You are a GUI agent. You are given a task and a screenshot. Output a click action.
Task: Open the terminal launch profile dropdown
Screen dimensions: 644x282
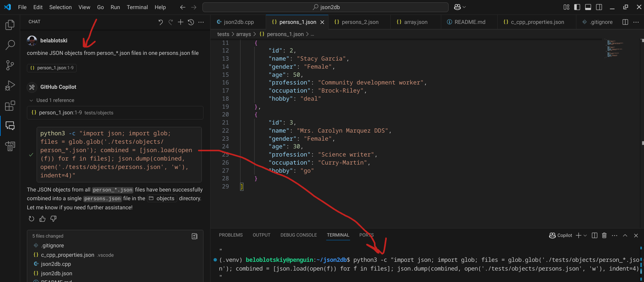point(585,235)
